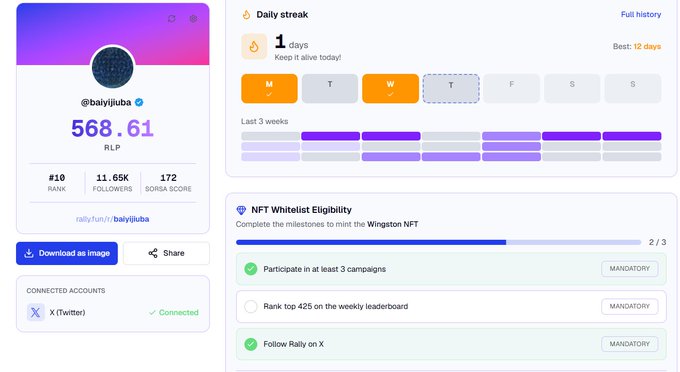
Task: Click the Best: 12 days text
Action: 637,46
